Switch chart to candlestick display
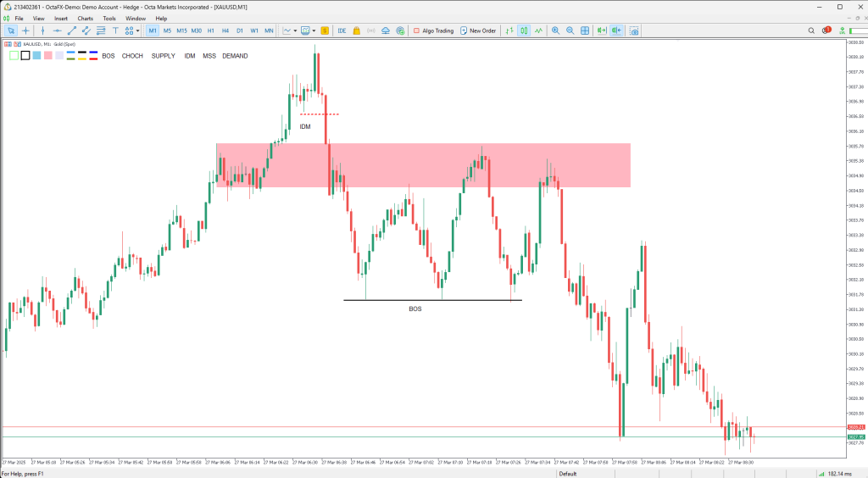The width and height of the screenshot is (868, 478). click(x=525, y=31)
